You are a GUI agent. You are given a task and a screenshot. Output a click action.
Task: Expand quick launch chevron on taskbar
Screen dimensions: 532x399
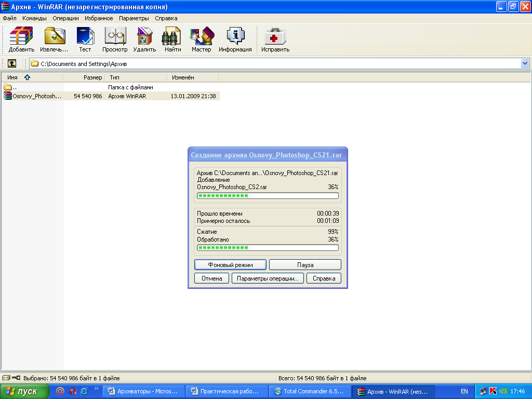tap(96, 389)
